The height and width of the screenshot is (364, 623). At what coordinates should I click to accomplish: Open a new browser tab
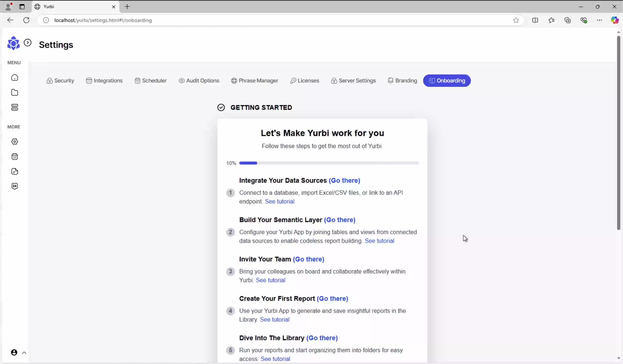pos(127,7)
